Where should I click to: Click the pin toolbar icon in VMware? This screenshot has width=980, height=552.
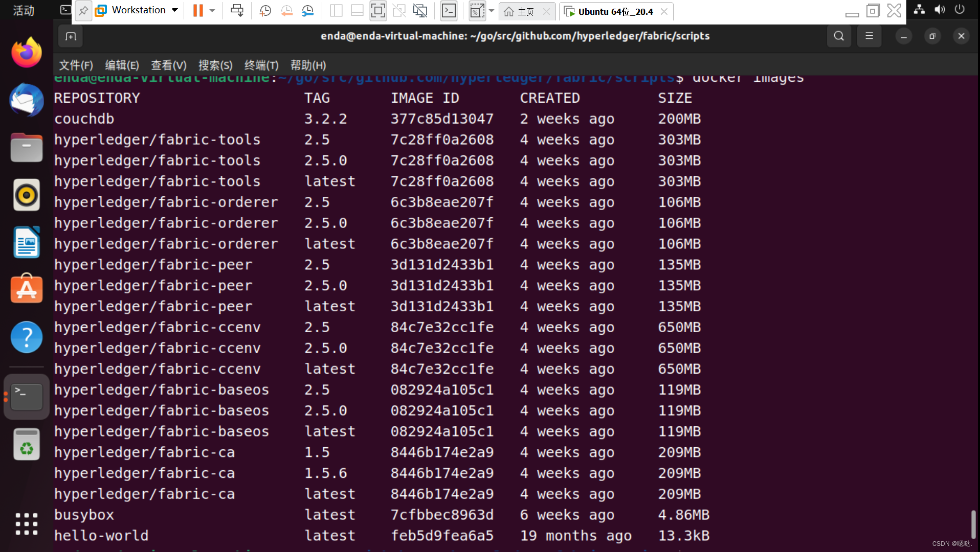click(x=83, y=10)
